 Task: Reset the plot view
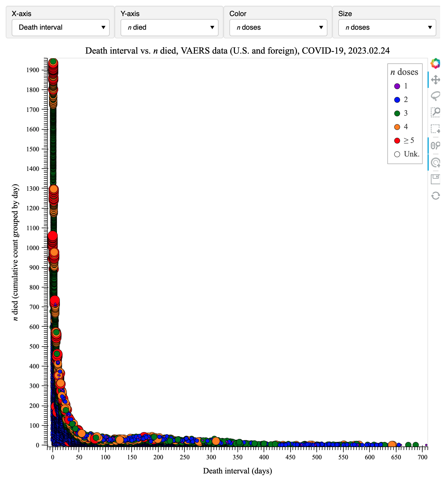tap(435, 196)
